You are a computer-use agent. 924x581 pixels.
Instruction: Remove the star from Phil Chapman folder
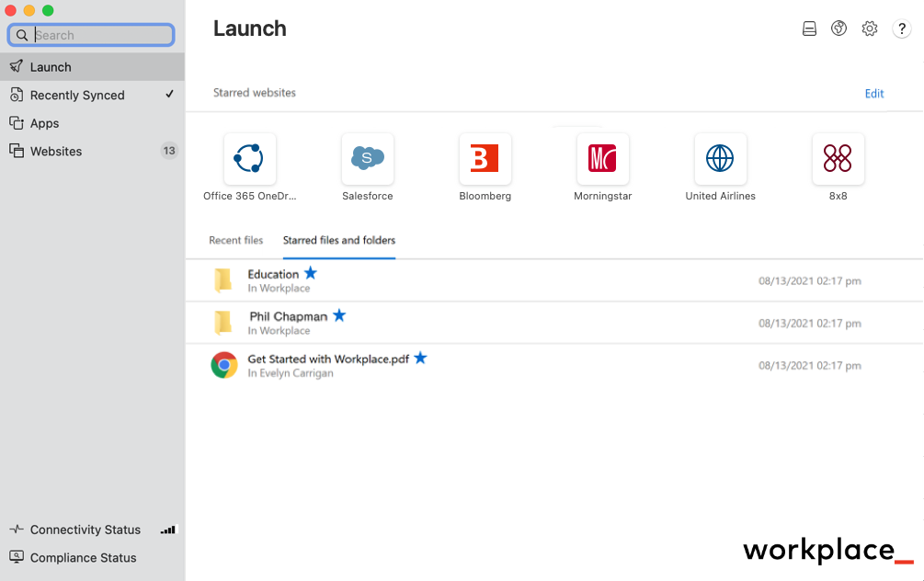tap(339, 314)
